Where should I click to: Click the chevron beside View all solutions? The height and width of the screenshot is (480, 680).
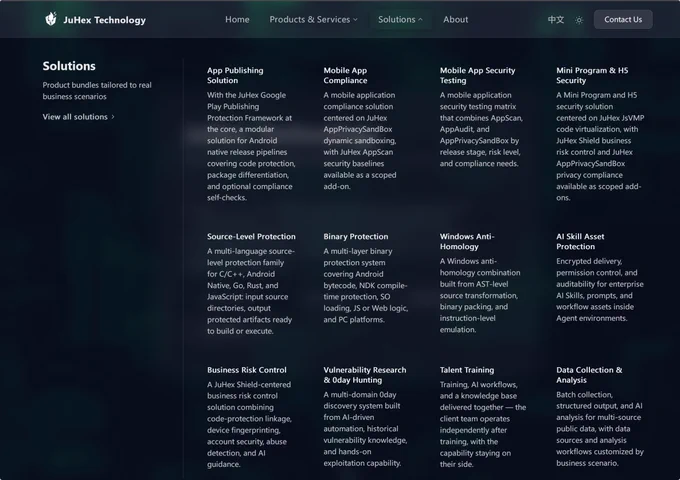point(113,117)
